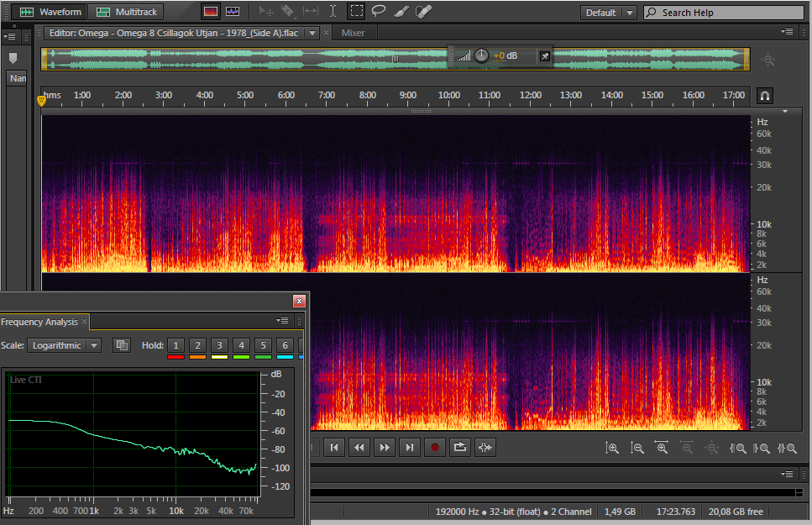Viewport: 812px width, 525px height.
Task: Click the 9:00 mark on the time ruler
Action: (408, 96)
